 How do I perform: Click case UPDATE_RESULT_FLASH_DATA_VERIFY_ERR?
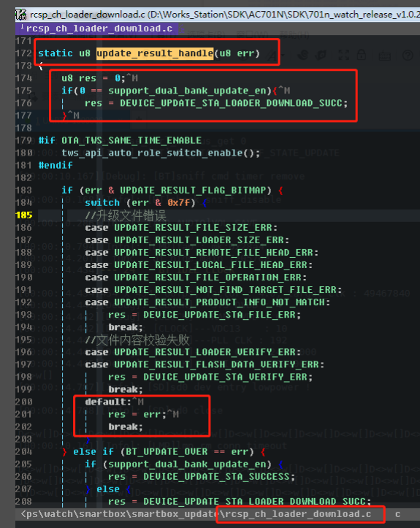(205, 364)
